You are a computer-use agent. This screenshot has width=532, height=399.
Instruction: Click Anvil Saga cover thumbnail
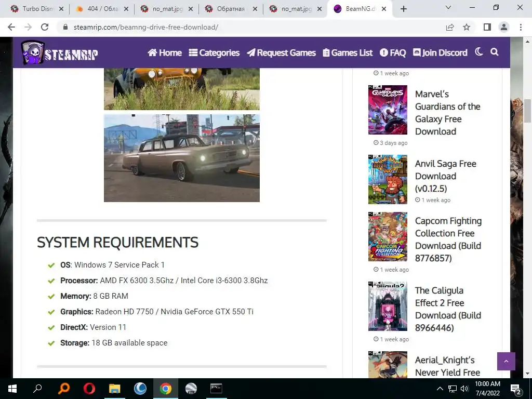388,179
